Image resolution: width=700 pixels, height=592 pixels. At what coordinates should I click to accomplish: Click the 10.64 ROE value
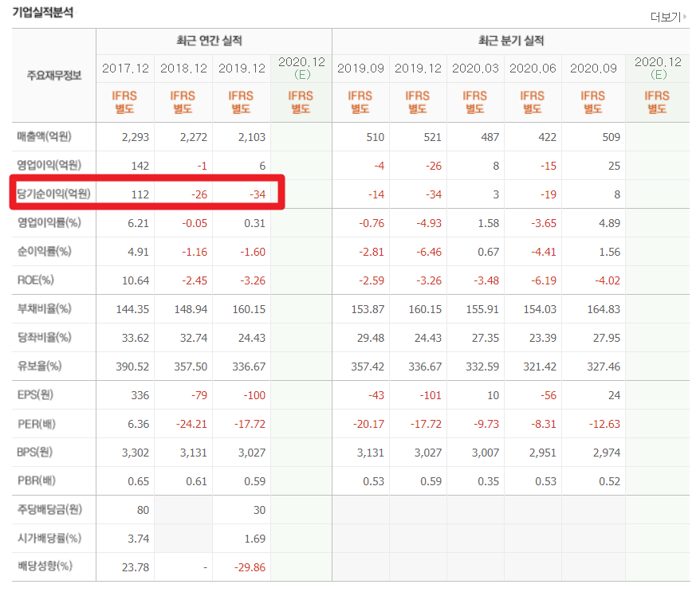click(x=136, y=280)
